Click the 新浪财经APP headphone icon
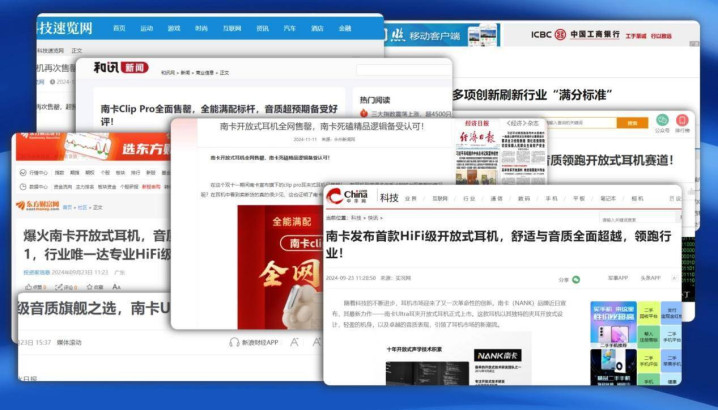Screen dimensions: 718x410 click(x=234, y=342)
